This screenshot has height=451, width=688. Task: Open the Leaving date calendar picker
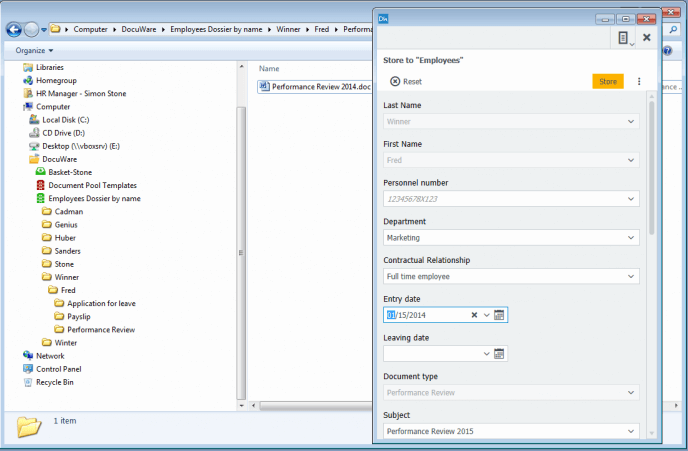pos(500,353)
